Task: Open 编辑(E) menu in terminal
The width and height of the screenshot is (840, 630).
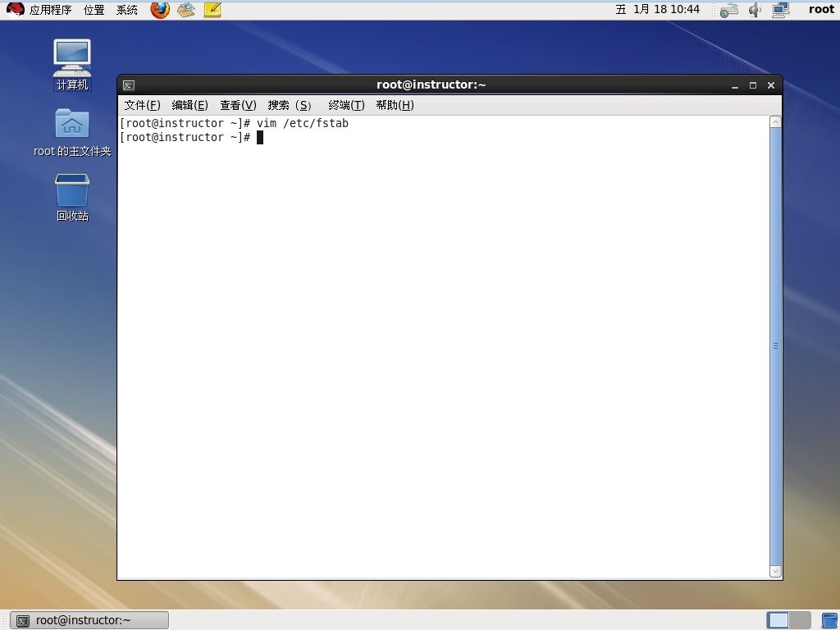Action: point(190,105)
